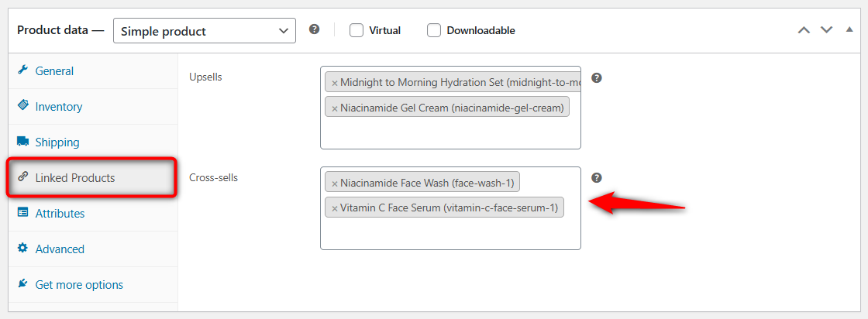Remove Niacinamide Face Wash from cross-sells
Image resolution: width=868 pixels, height=319 pixels.
[x=335, y=184]
